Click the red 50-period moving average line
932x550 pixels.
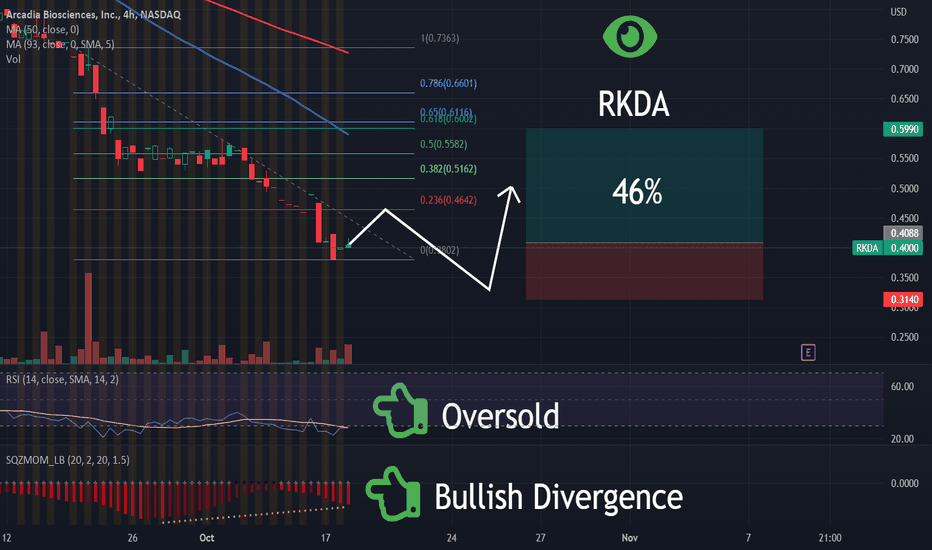[x=279, y=28]
